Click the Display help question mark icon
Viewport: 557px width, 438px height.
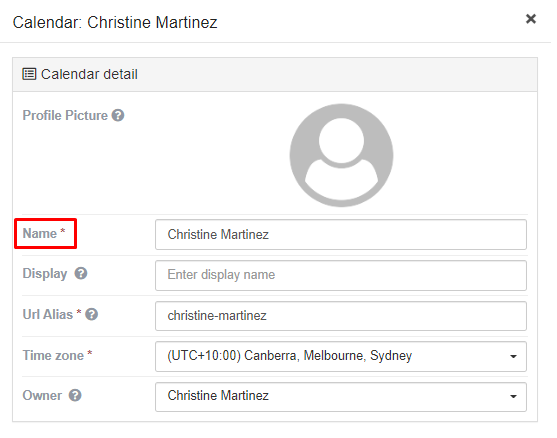coord(81,274)
